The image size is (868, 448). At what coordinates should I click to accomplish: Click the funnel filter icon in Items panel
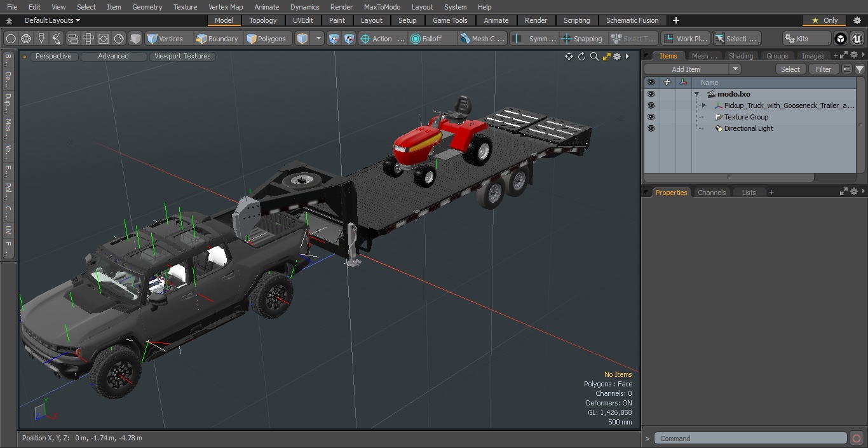(860, 69)
